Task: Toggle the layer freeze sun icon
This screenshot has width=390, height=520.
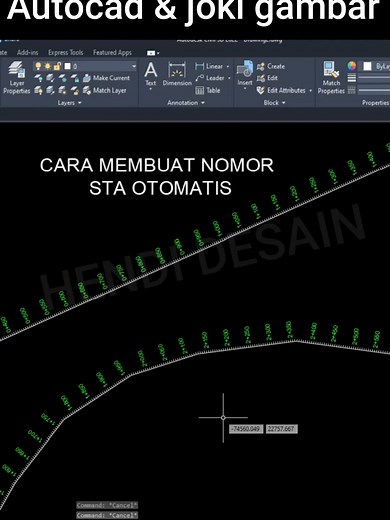Action: click(48, 66)
